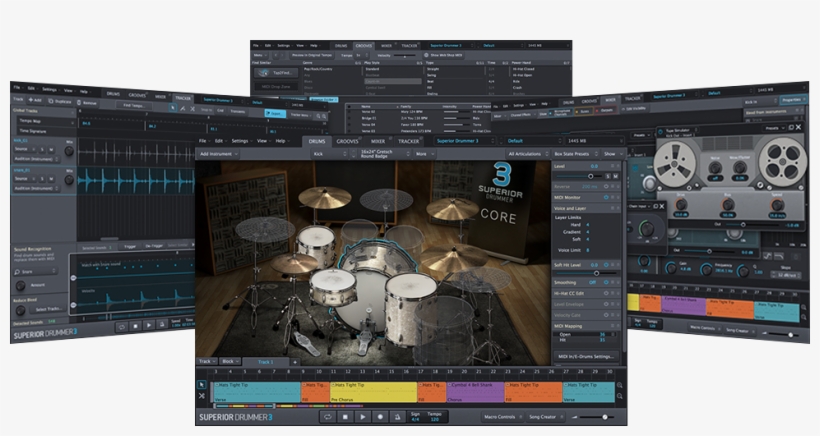This screenshot has height=436, width=820.
Task: Open Macro Controls panel
Action: [x=502, y=417]
